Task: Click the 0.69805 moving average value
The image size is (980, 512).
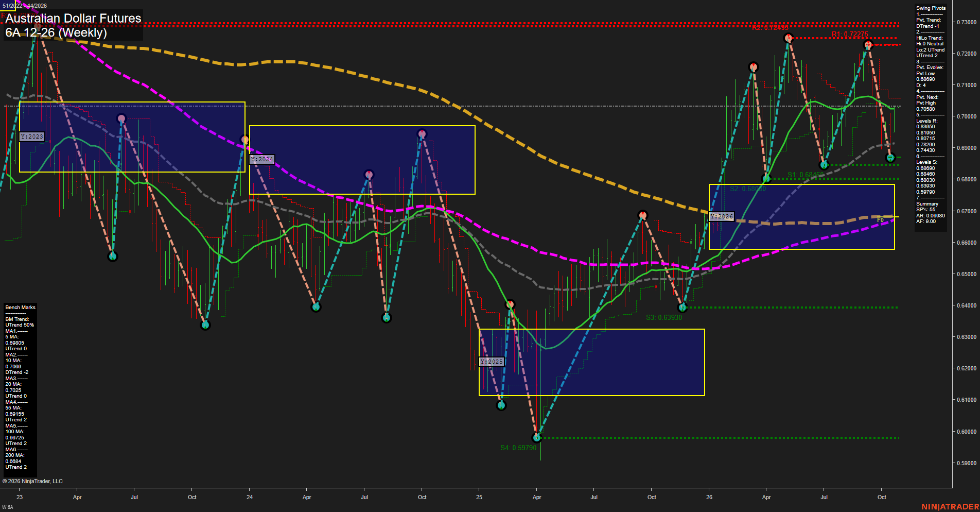Action: (x=14, y=343)
